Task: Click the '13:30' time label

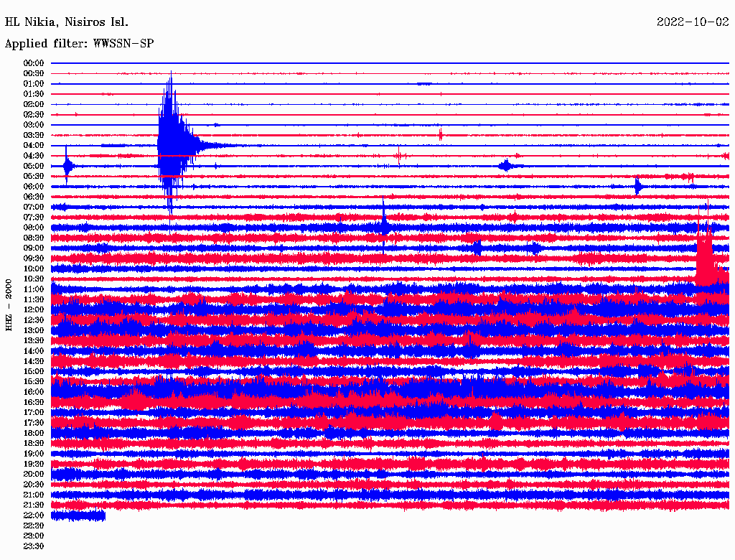Action: point(33,340)
